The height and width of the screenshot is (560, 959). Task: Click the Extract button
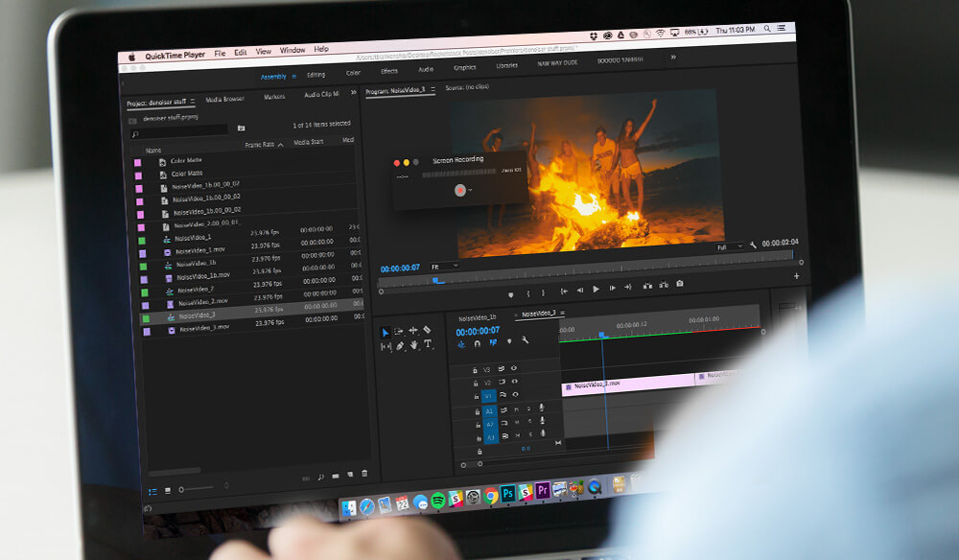664,284
